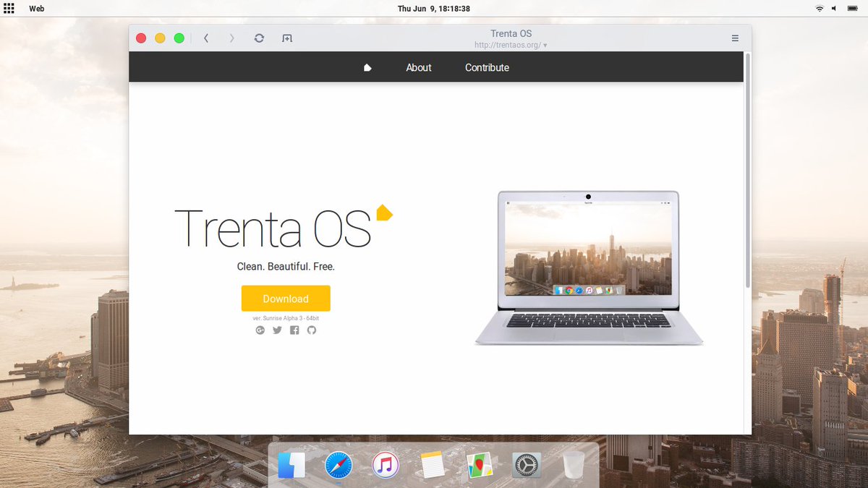Open the About page in navbar
Image resolution: width=868 pixels, height=488 pixels.
[419, 67]
